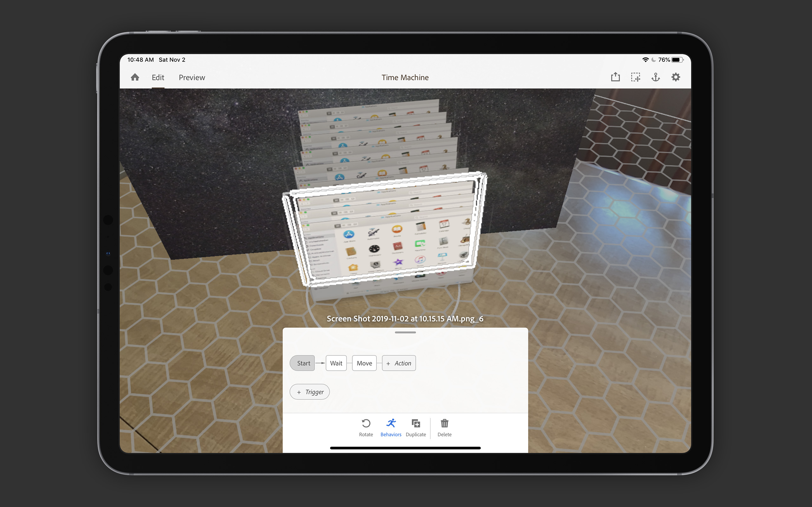
Task: Switch to the Edit tab
Action: (x=158, y=77)
